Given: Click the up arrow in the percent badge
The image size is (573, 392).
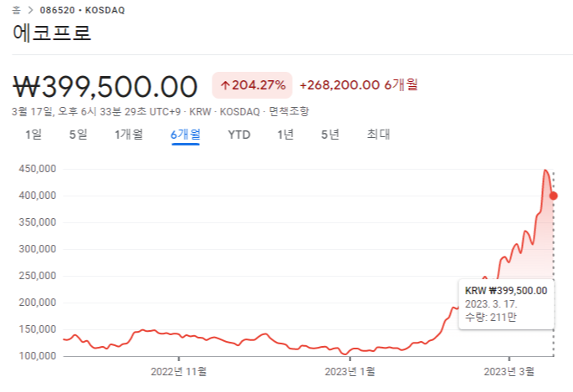Looking at the screenshot, I should click(x=225, y=85).
